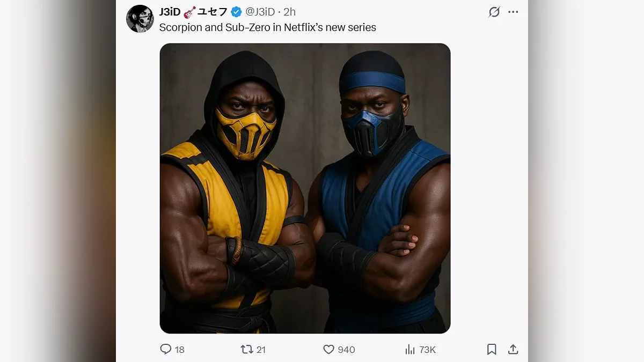Click the reply speech bubble icon
644x362 pixels.
tap(166, 349)
